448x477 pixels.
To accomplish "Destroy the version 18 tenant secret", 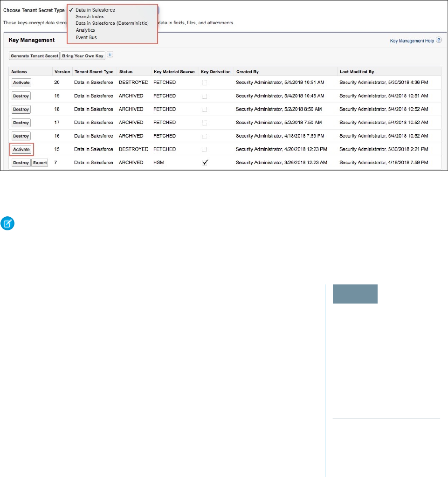I will click(x=21, y=109).
